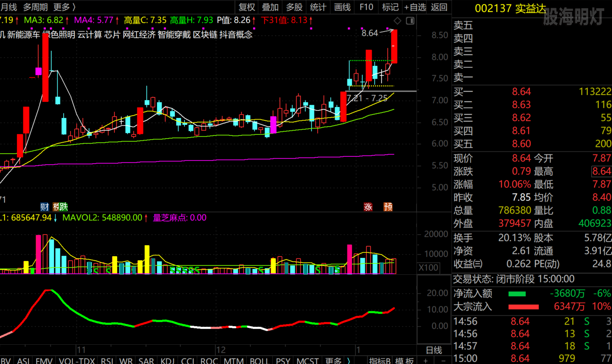Open 多股 multi-stock view
Image resolution: width=612 pixels, height=364 pixels.
tap(294, 7)
